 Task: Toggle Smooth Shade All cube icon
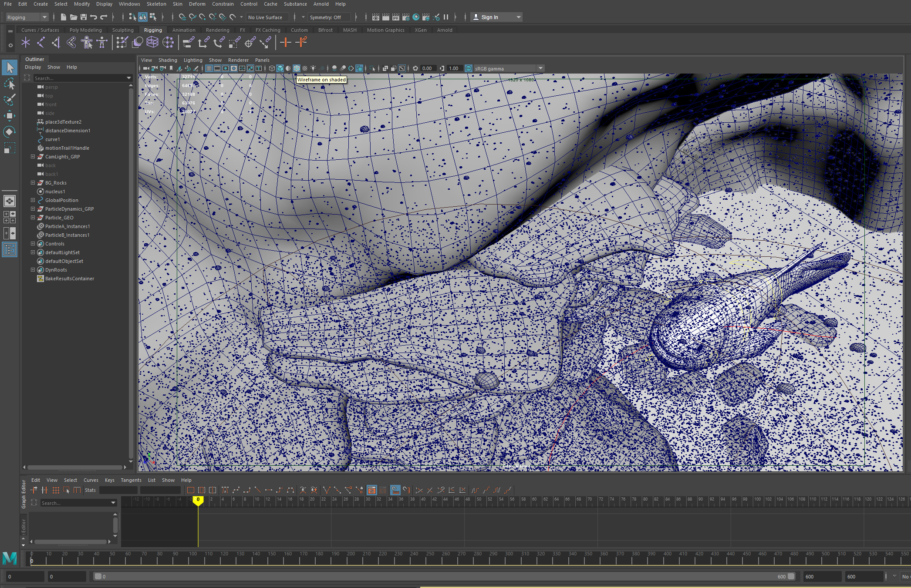pyautogui.click(x=280, y=68)
